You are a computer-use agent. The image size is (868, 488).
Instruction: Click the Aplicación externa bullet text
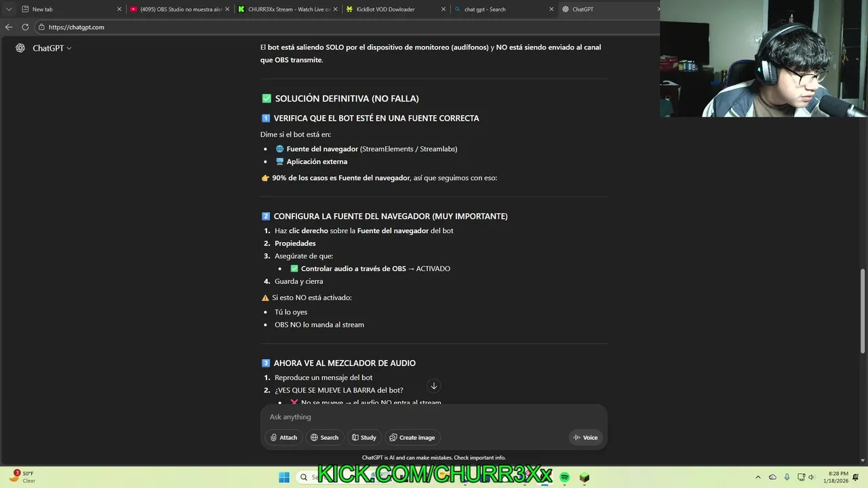pos(317,162)
